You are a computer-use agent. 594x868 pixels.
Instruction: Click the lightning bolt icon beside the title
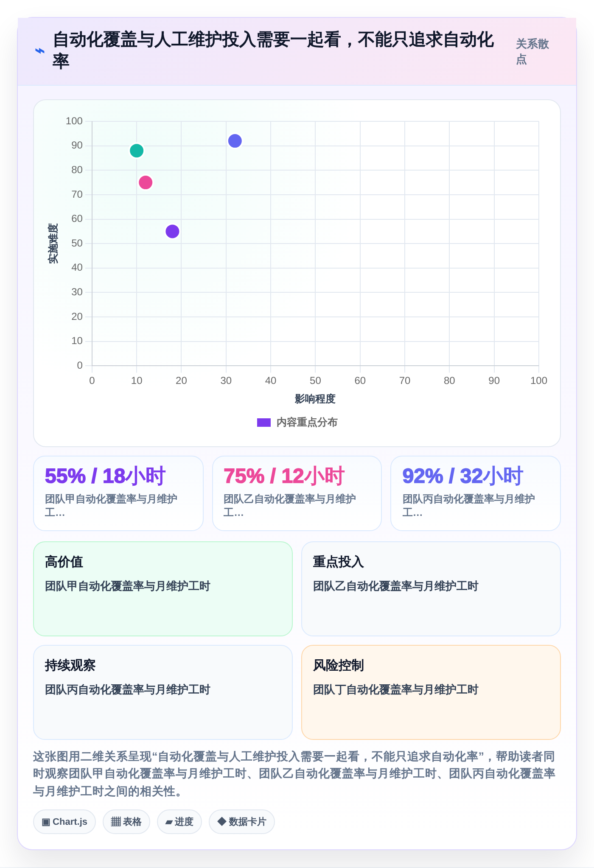click(39, 51)
